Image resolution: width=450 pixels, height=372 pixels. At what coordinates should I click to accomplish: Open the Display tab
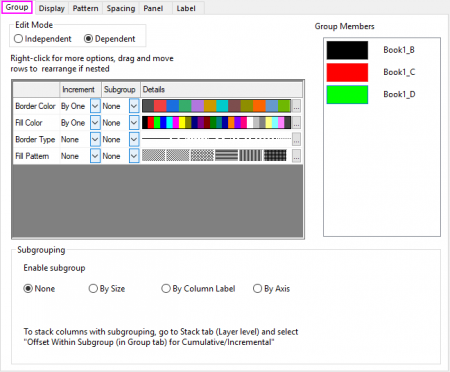click(51, 8)
